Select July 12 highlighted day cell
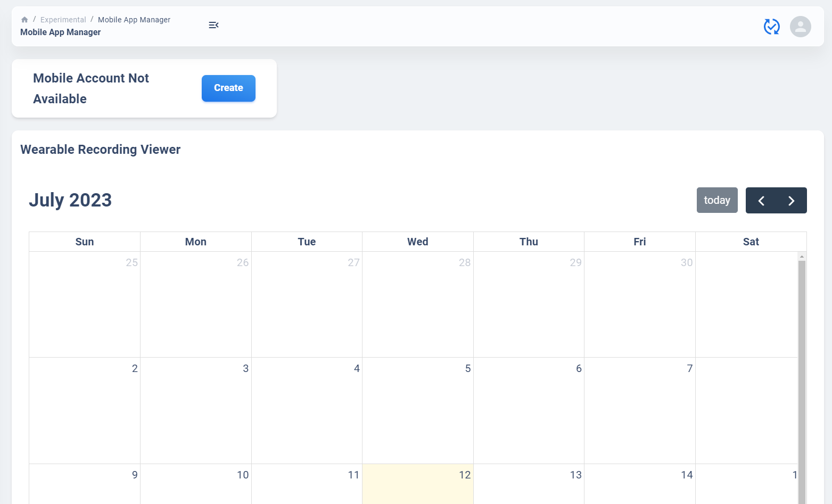Screen dimensions: 832x504 (418, 483)
